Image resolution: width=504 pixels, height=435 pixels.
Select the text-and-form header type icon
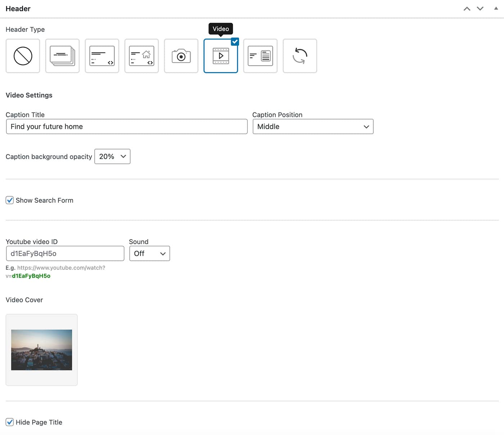pos(260,56)
